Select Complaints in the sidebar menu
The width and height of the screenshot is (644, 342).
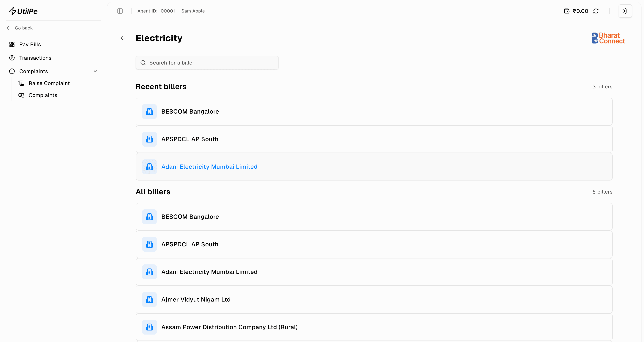(34, 71)
